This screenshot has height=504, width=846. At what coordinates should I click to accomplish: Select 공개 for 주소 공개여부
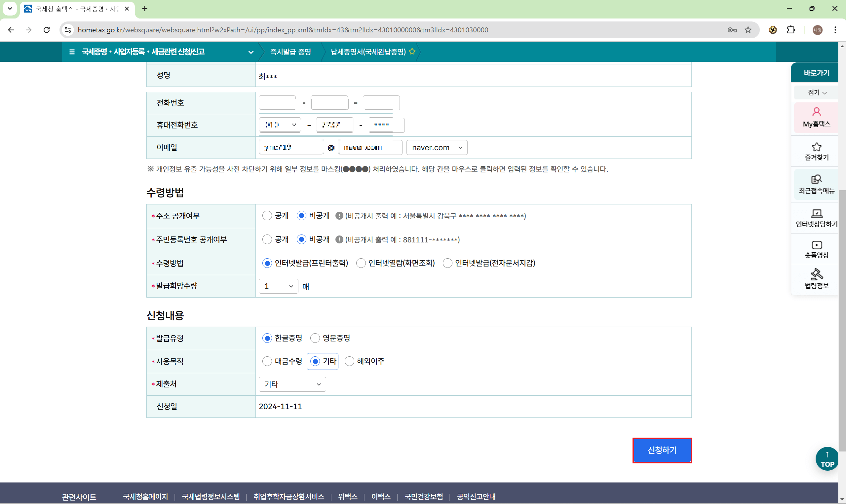pos(267,215)
